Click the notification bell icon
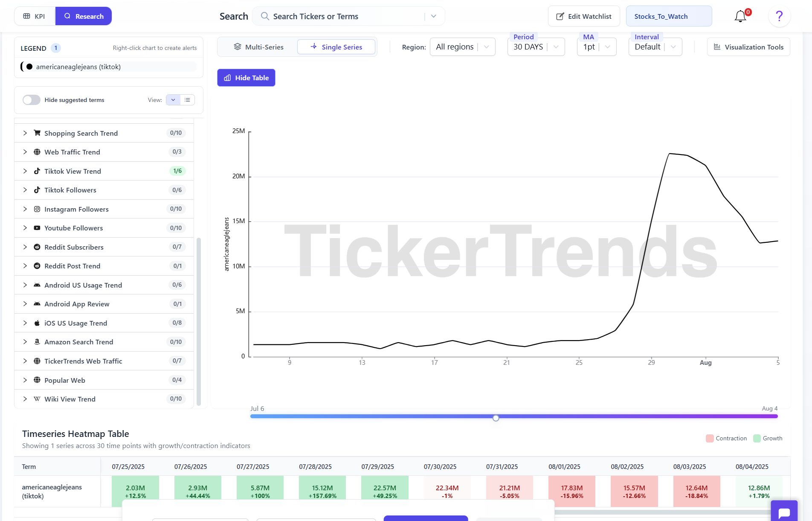This screenshot has width=812, height=521. (x=740, y=16)
